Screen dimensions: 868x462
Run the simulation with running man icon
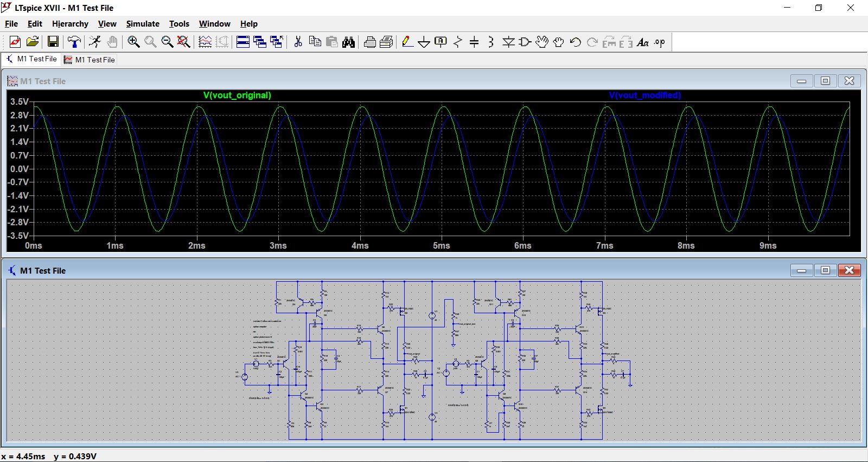(95, 42)
